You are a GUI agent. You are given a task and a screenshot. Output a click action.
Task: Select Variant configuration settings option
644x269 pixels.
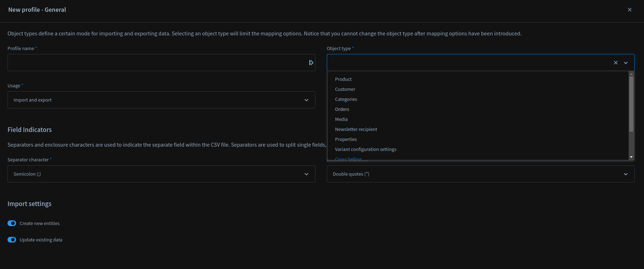click(x=478, y=149)
